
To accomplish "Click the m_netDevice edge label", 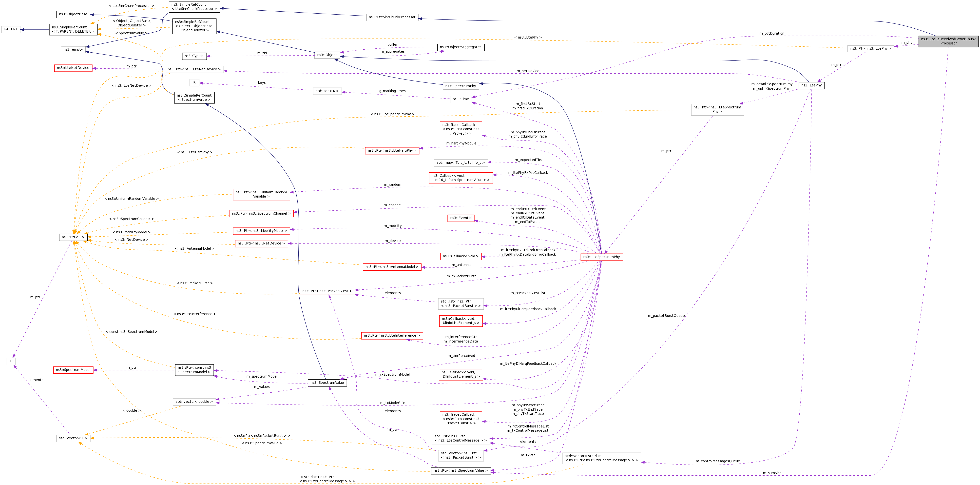I will point(528,71).
